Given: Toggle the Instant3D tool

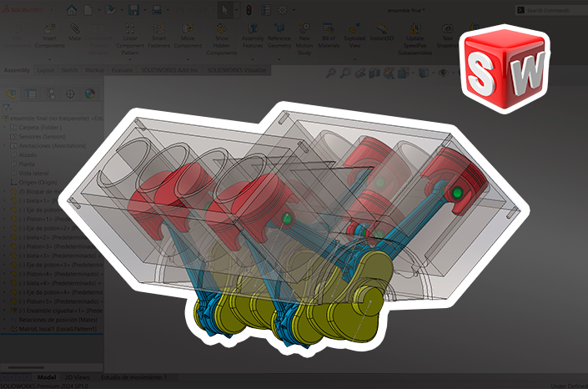Looking at the screenshot, I should (382, 33).
